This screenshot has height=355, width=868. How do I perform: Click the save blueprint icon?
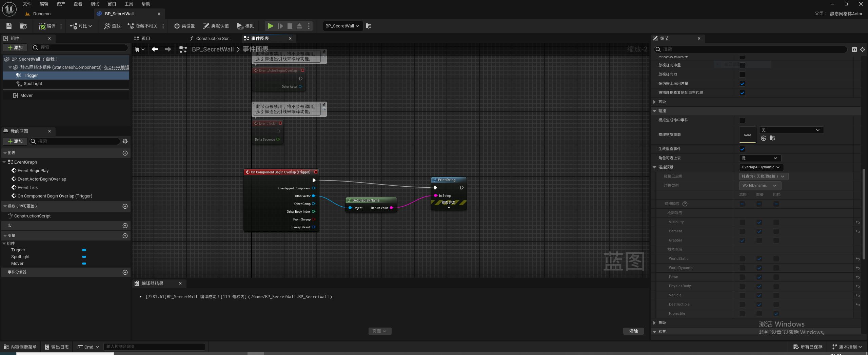(9, 26)
